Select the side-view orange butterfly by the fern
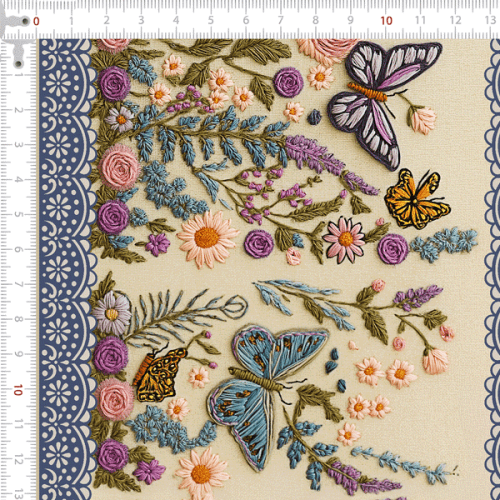 [159, 373]
